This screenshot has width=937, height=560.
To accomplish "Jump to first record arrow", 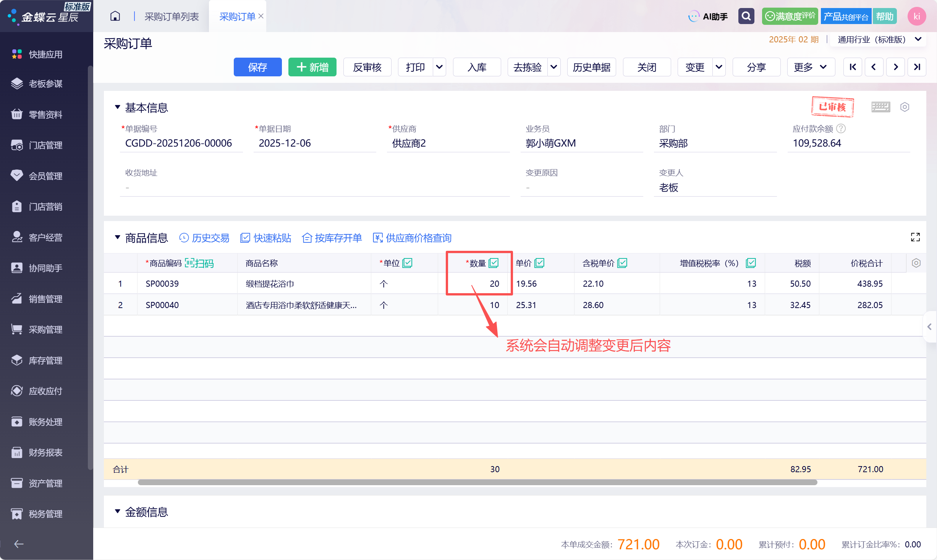I will (853, 67).
